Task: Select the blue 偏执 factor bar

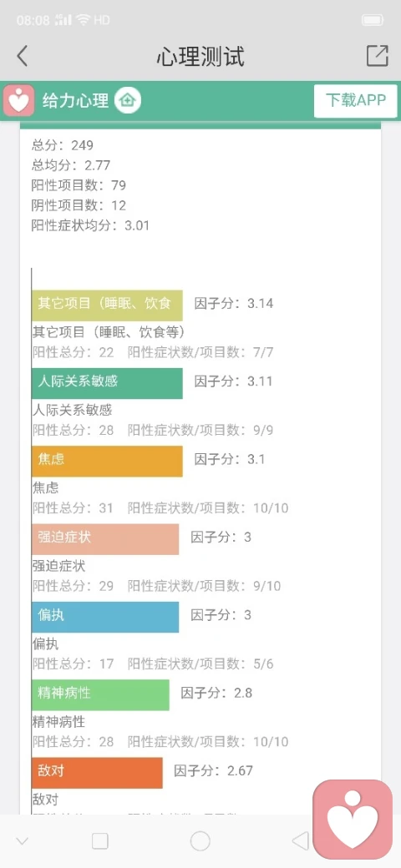Action: pos(105,618)
